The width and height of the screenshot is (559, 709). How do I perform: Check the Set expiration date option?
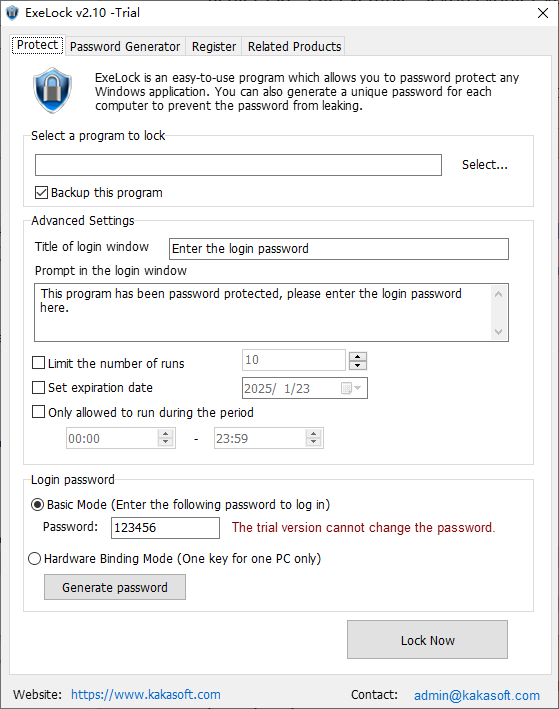coord(38,388)
